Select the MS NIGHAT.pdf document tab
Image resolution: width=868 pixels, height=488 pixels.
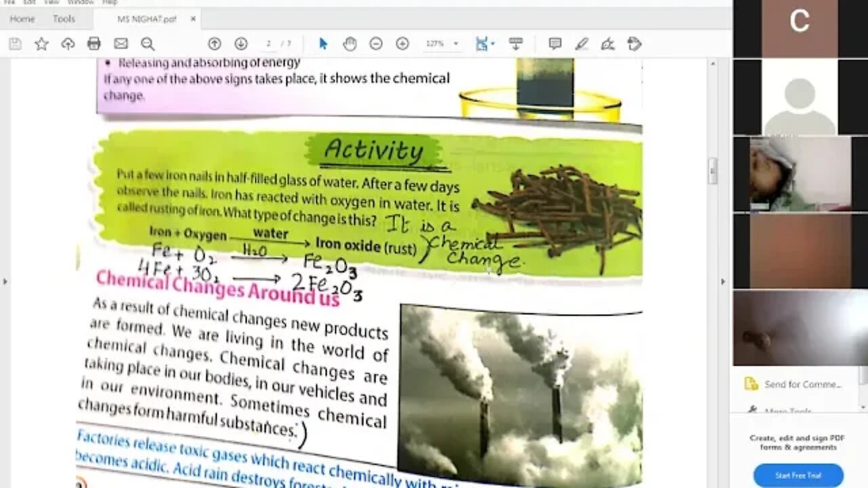pos(146,19)
